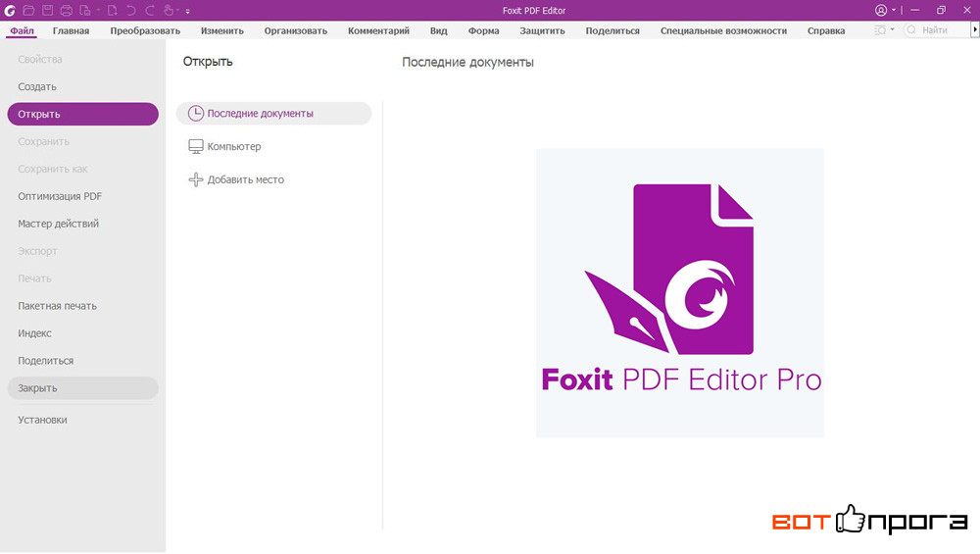
Task: Restore down the Foxit window
Action: pos(941,11)
